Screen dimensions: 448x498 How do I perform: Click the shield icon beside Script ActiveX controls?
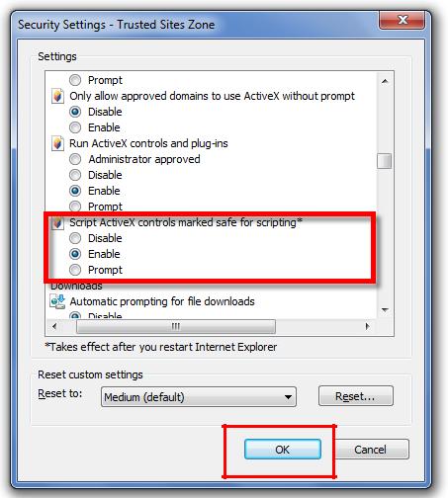pyautogui.click(x=57, y=223)
